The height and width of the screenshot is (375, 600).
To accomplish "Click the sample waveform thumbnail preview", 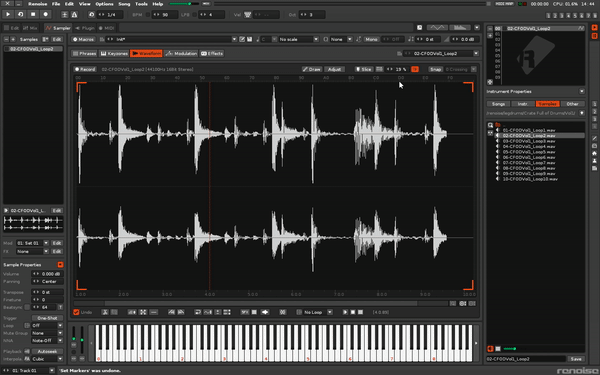I will tap(33, 224).
